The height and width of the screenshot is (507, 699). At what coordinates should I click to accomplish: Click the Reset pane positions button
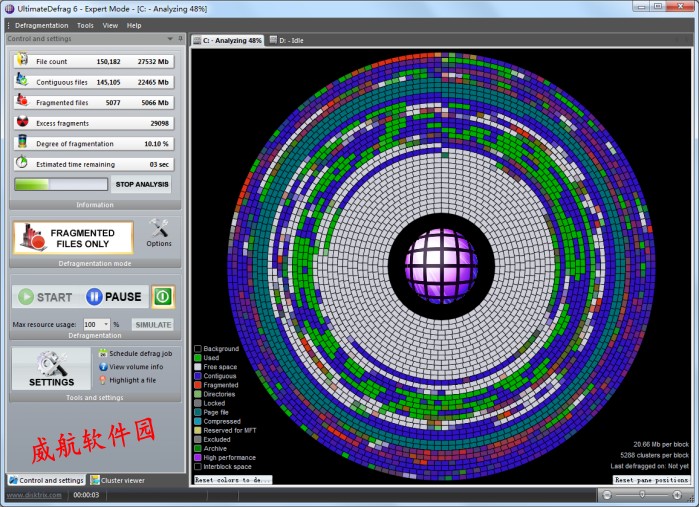pos(651,480)
